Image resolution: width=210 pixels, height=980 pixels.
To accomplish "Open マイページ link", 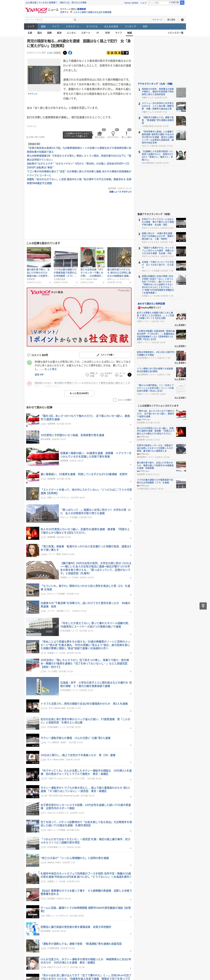I will [x=157, y=19].
